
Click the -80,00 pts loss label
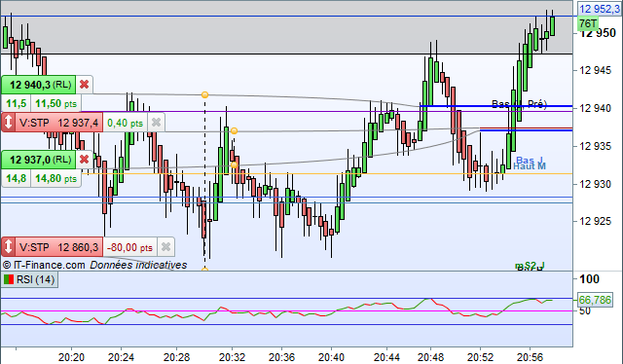129,247
